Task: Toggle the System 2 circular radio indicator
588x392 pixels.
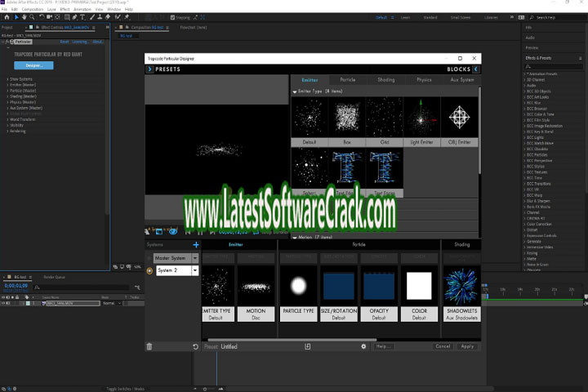Action: pos(149,271)
